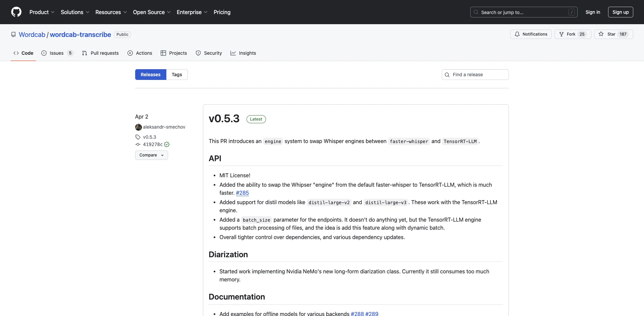
Task: Open the Resources dropdown
Action: (x=111, y=12)
